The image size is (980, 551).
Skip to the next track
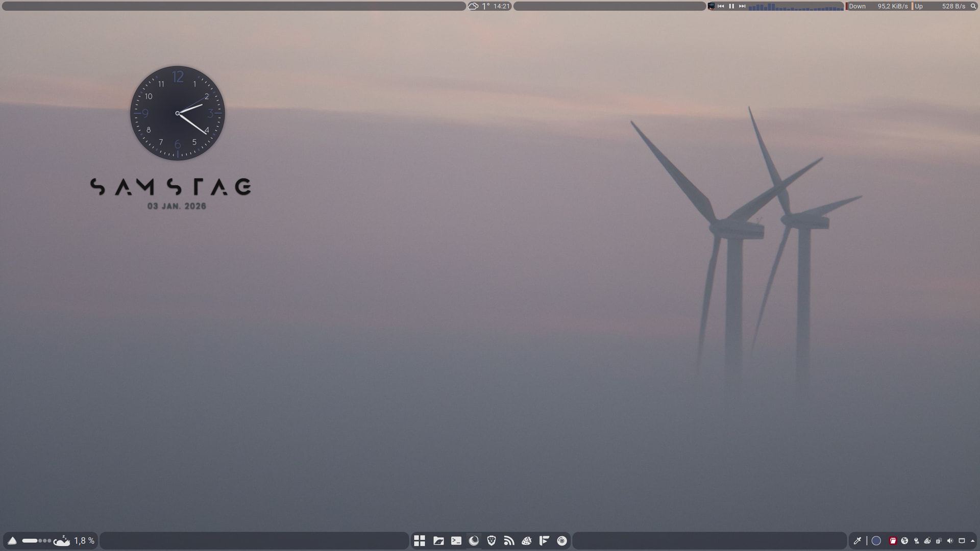[x=742, y=6]
